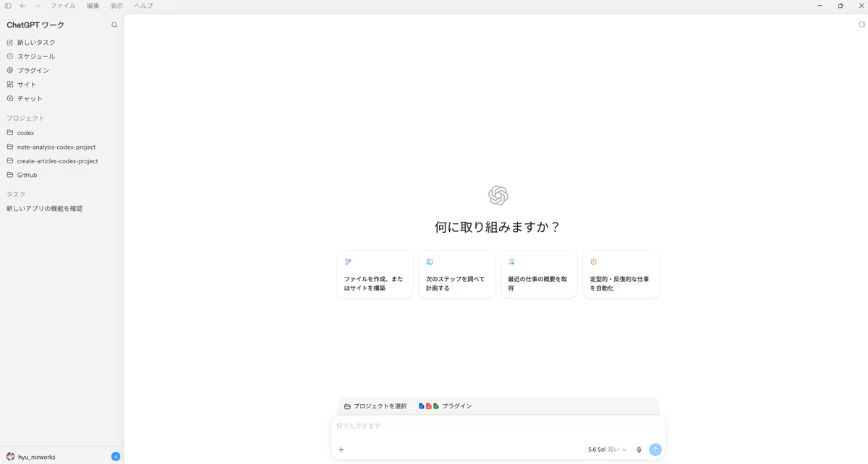Open the ヘルプ menu
Image resolution: width=868 pixels, height=464 pixels.
[x=143, y=5]
